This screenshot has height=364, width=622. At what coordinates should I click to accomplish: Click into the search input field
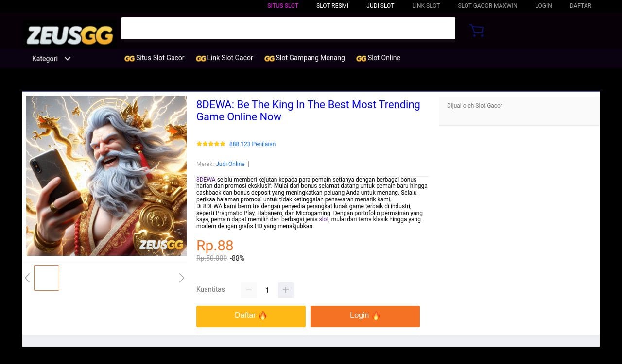point(288,28)
